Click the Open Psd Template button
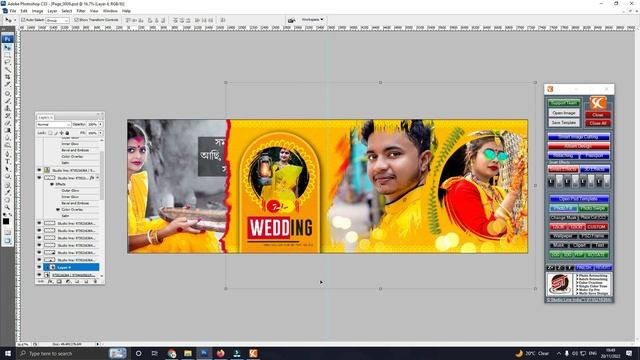This screenshot has height=360, width=640. (x=579, y=199)
